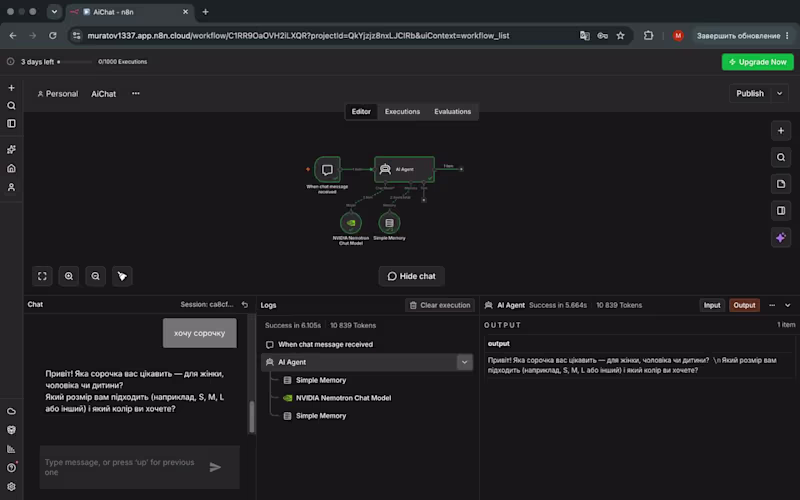Switch to the Evaluations tab
This screenshot has height=500, width=800.
[453, 111]
